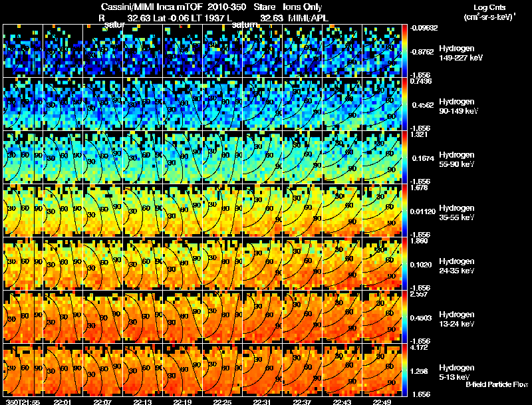Select the 24-35 keV panel at 22:07
Image resolution: width=532 pixels, height=405 pixels.
102,264
